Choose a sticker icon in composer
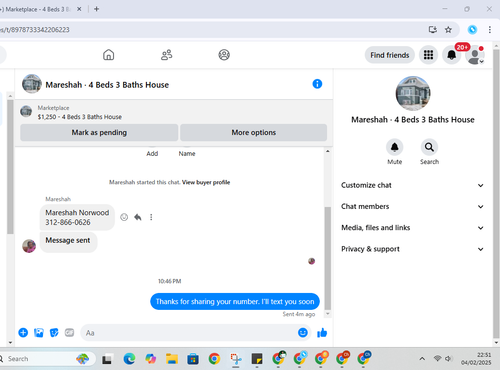The width and height of the screenshot is (500, 370). [54, 333]
